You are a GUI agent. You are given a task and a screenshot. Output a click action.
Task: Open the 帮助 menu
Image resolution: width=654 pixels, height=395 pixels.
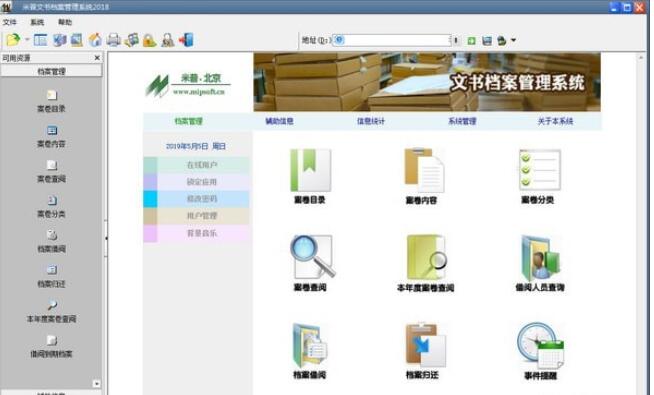click(x=65, y=22)
